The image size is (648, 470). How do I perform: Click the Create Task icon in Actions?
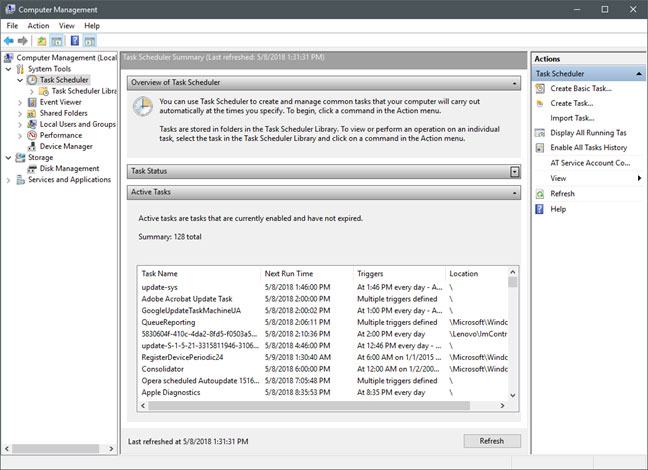(x=540, y=103)
